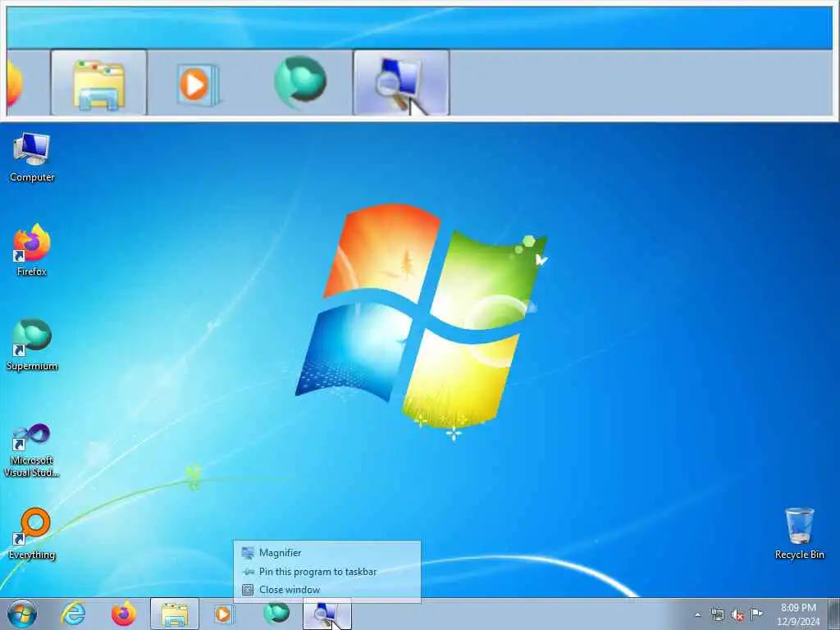Click the Magnifier taskbar button
Viewport: 840px width, 630px height.
tap(326, 614)
